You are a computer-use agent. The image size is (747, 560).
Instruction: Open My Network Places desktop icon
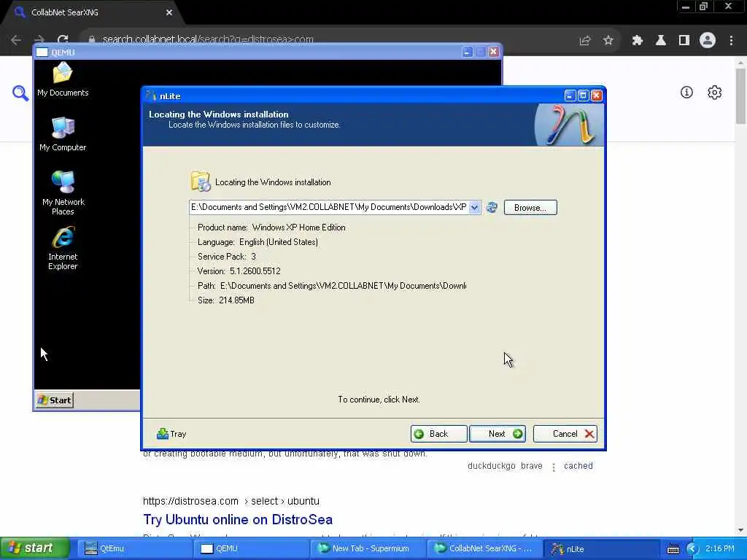[x=63, y=192]
